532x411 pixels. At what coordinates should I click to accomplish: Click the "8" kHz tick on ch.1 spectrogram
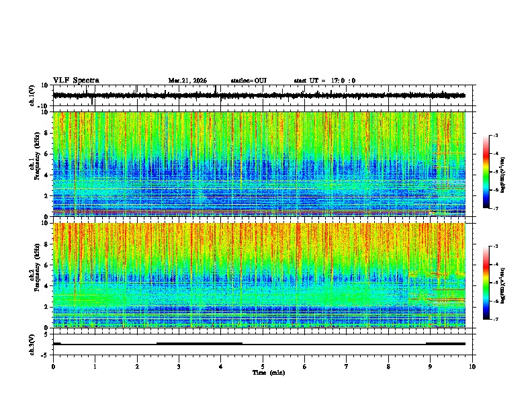47,133
